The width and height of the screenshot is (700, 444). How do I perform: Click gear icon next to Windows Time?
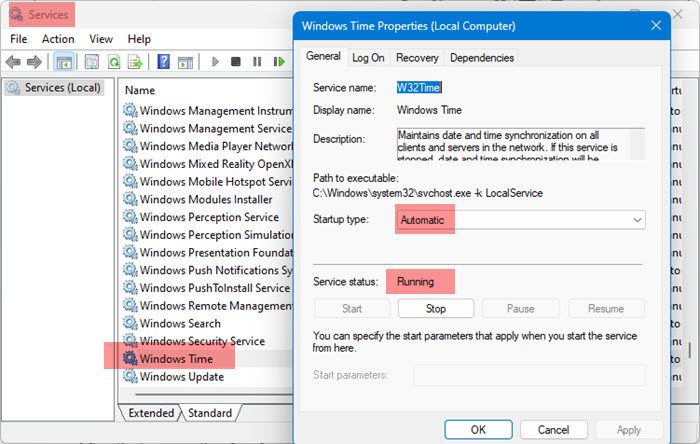click(130, 358)
